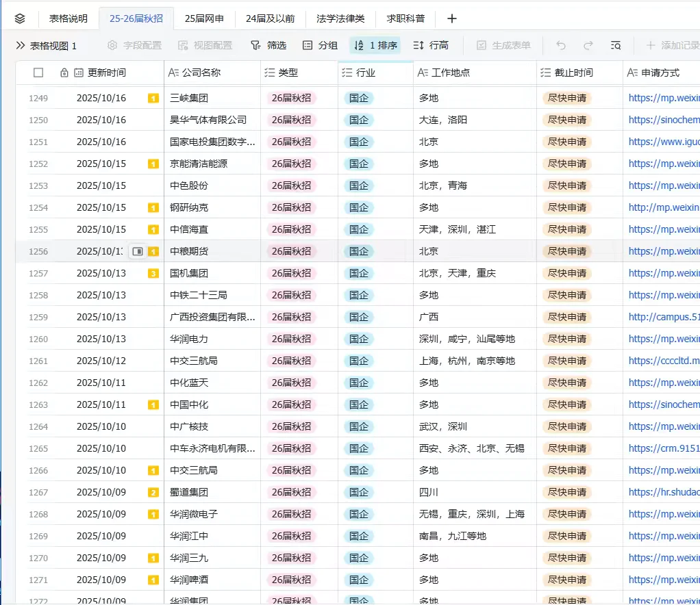Open the sinochem link for 昊华气体有限公司
Viewport: 700px width, 605px height.
point(664,120)
